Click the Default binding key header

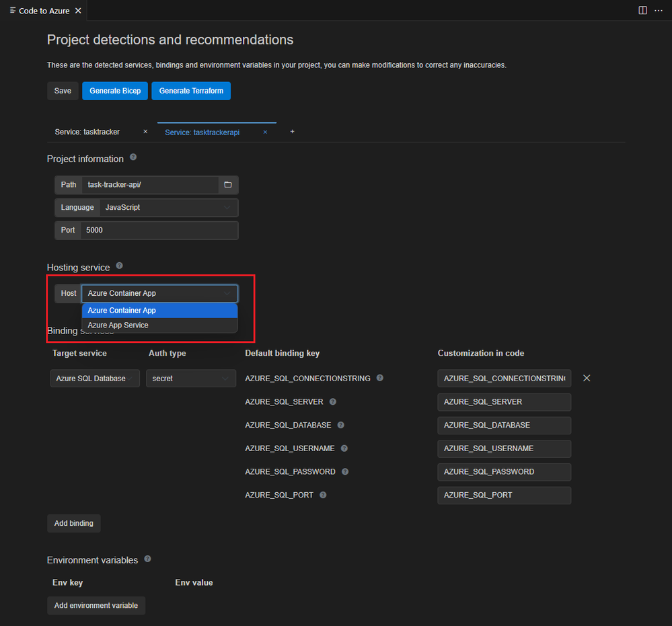[x=282, y=353]
